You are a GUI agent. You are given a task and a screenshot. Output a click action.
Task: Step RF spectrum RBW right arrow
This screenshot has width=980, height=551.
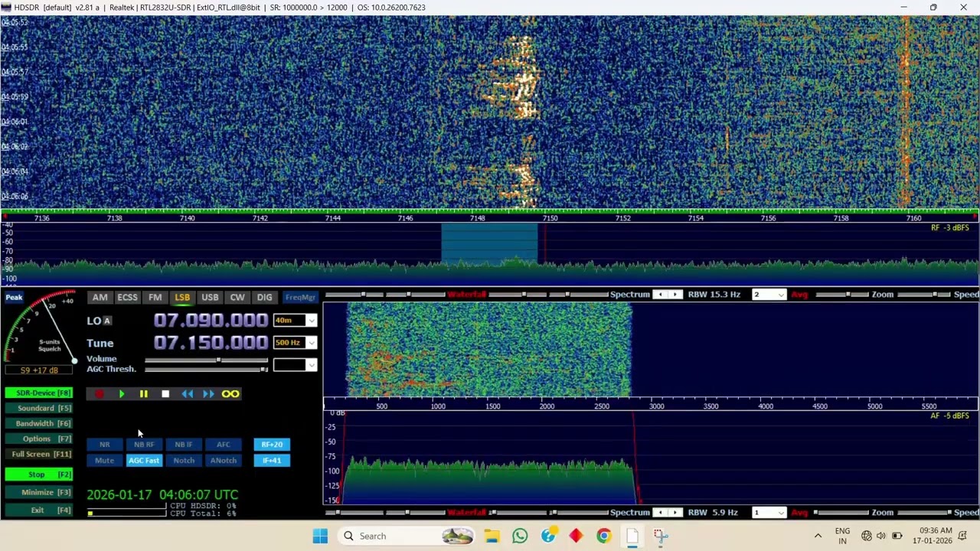point(675,295)
